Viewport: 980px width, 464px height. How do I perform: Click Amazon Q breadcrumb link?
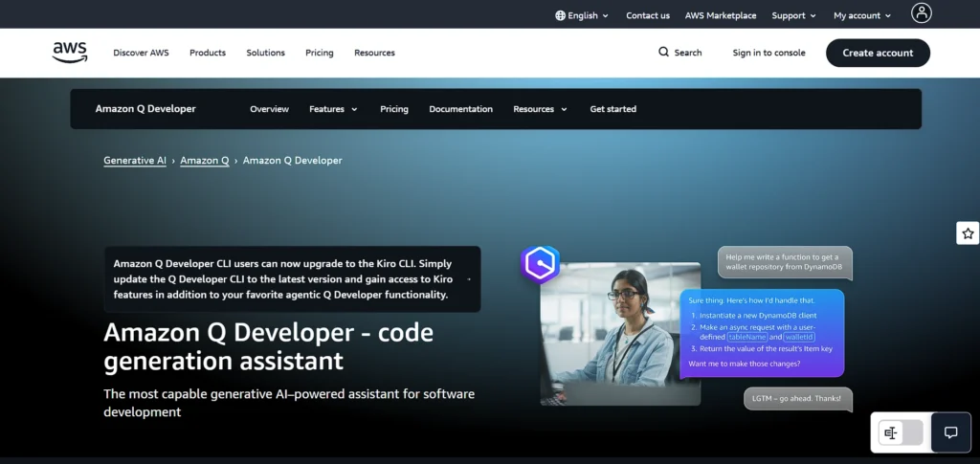coord(205,161)
